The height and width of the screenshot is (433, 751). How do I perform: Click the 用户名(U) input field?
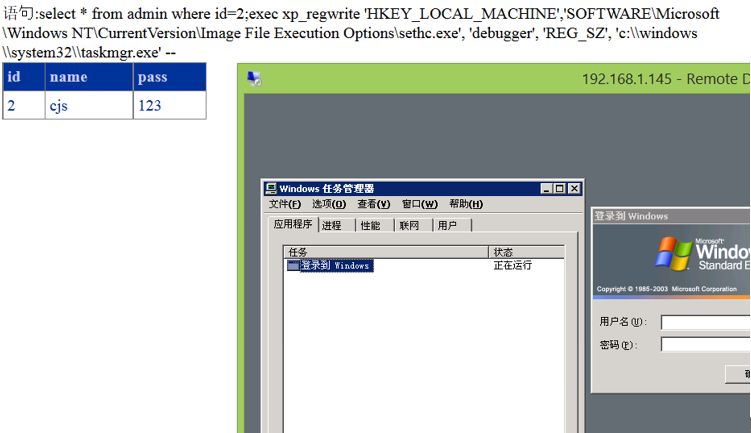click(705, 322)
